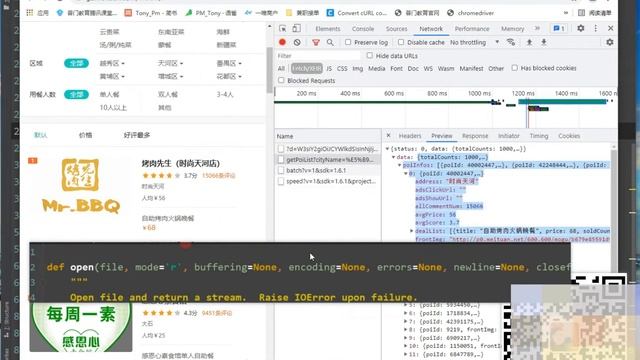Open the Initiator tab of the request
This screenshot has height=360, width=640.
[509, 136]
